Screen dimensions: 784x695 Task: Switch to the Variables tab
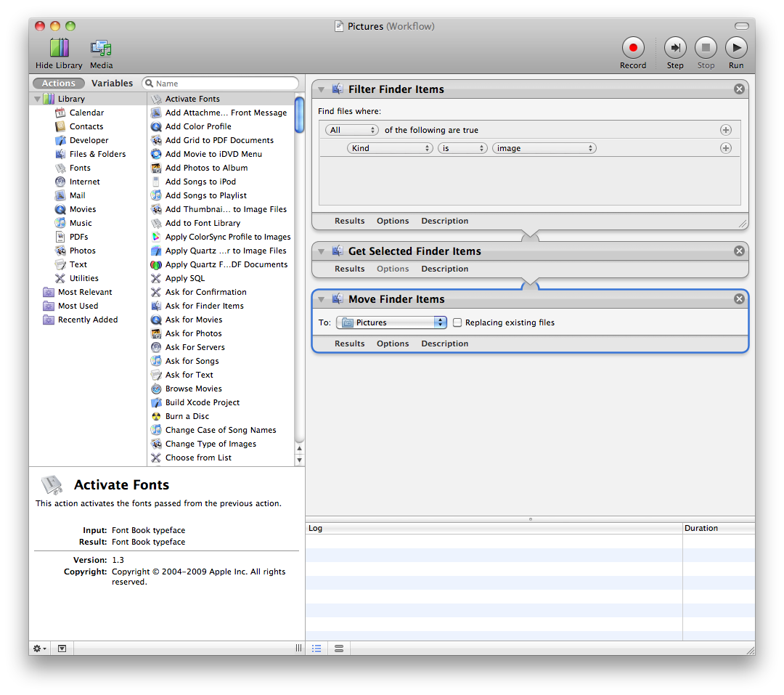(x=112, y=84)
